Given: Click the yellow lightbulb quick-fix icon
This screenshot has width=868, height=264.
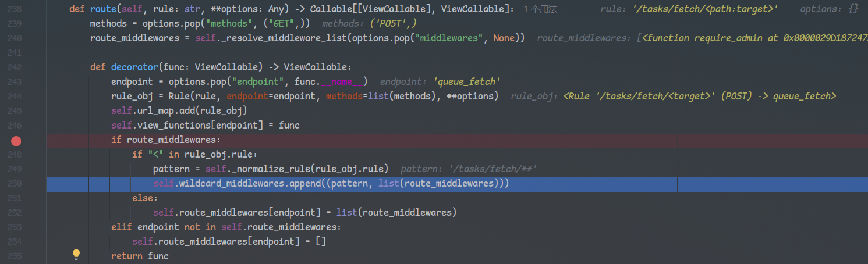Looking at the screenshot, I should pyautogui.click(x=76, y=255).
